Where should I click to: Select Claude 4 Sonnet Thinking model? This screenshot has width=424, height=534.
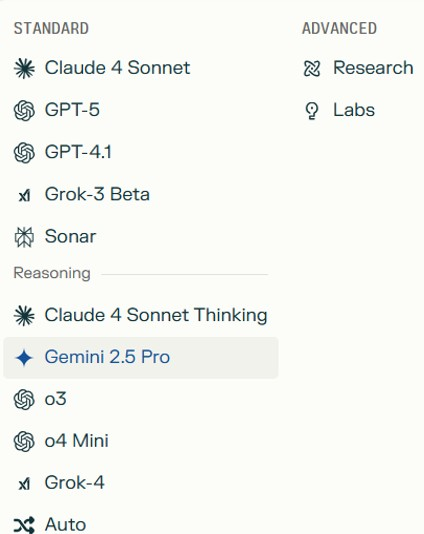141,315
